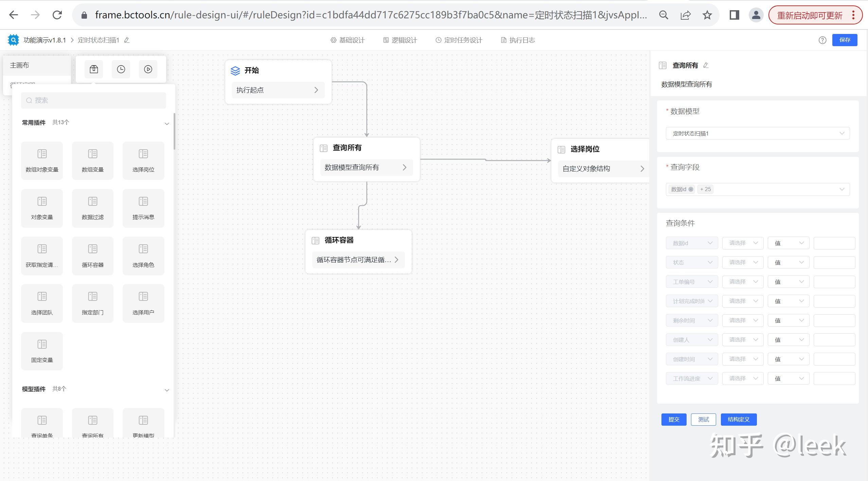Viewport: 868px width, 481px height.
Task: Click the 提交 button
Action: tap(674, 419)
